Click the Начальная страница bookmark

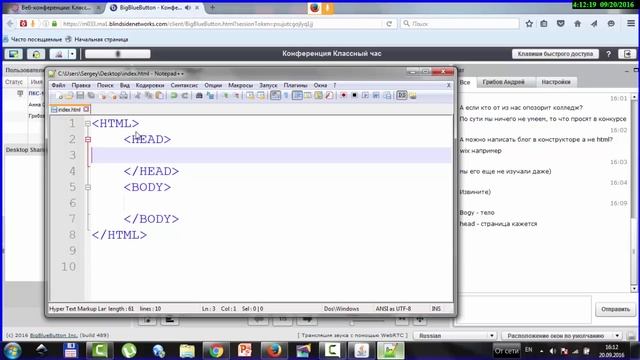(97, 39)
